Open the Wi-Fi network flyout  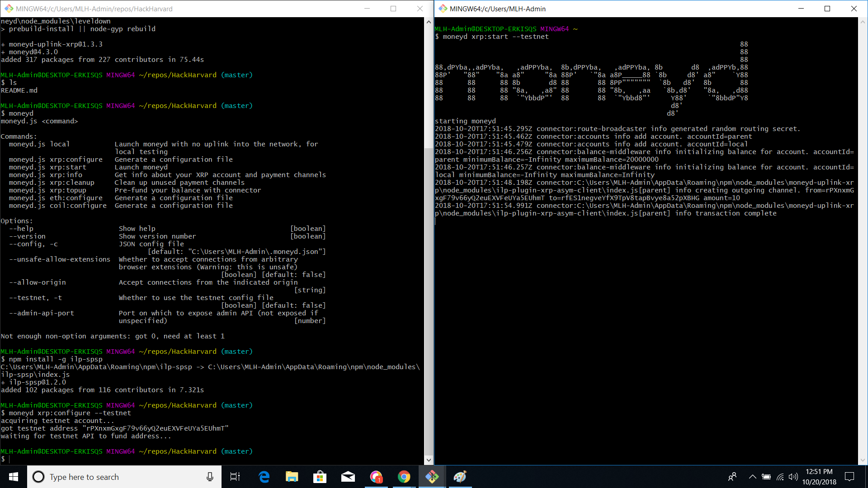[x=780, y=477]
